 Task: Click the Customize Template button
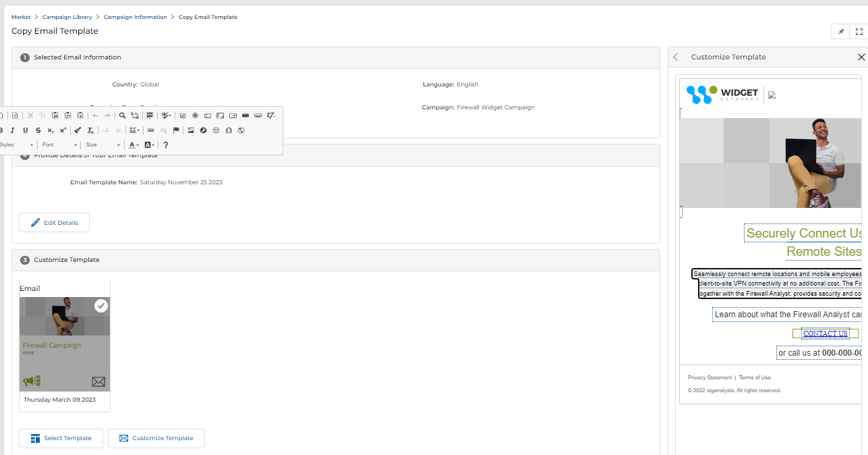coord(156,438)
